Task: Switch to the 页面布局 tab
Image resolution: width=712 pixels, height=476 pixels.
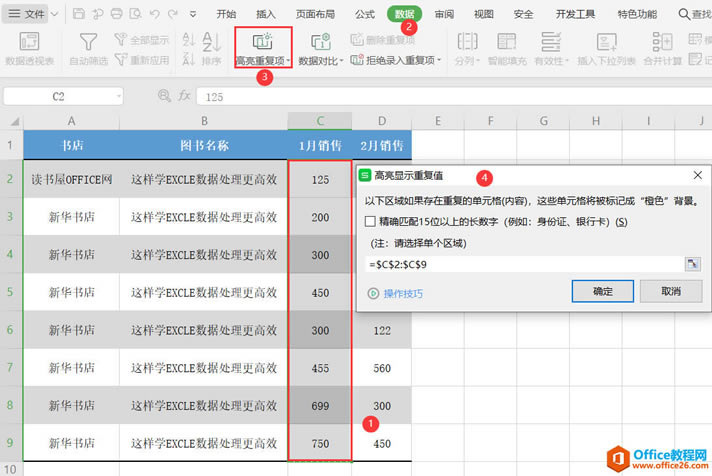Action: (315, 14)
